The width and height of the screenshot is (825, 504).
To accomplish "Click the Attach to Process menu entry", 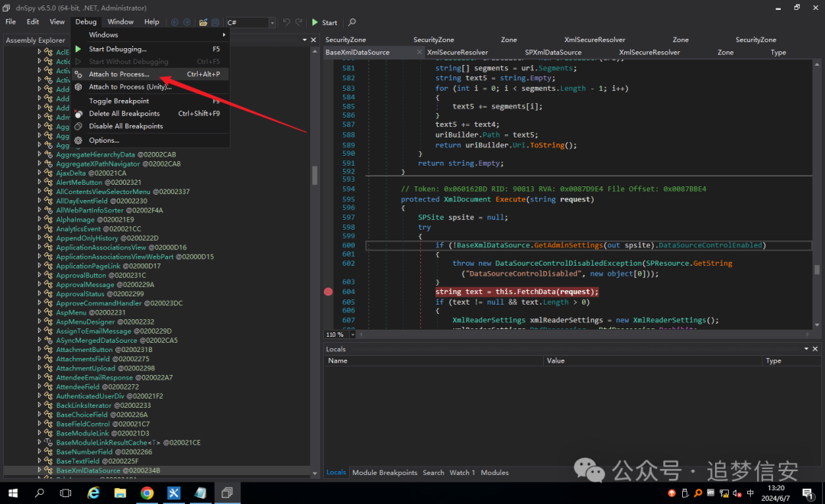I will pyautogui.click(x=118, y=74).
